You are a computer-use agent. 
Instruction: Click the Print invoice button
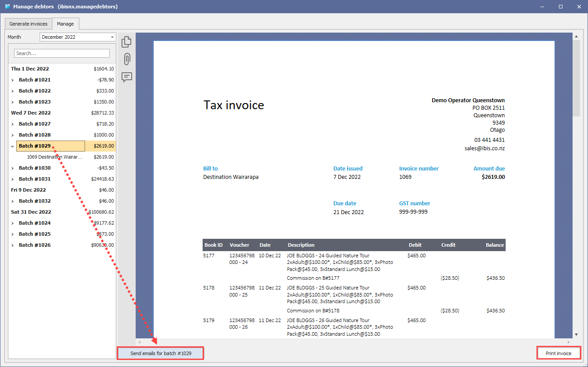pyautogui.click(x=558, y=353)
